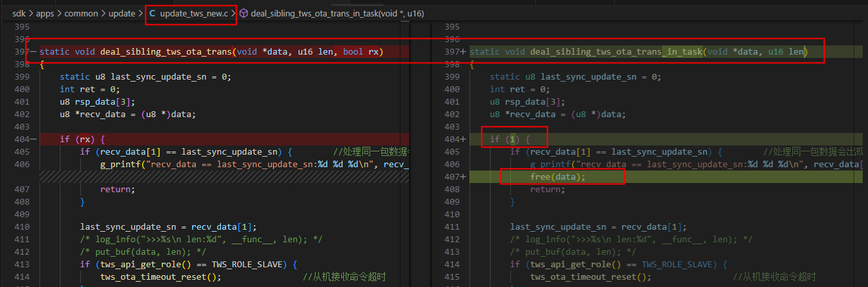Image resolution: width=868 pixels, height=287 pixels.
Task: Click 'return;' on line 407 in original editor
Action: point(118,190)
